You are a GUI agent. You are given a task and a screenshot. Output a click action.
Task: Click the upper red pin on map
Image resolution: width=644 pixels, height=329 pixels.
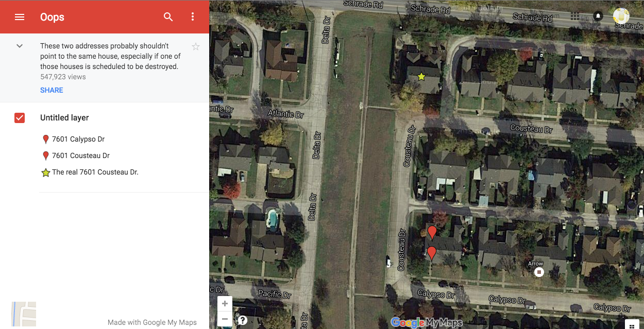pyautogui.click(x=432, y=233)
